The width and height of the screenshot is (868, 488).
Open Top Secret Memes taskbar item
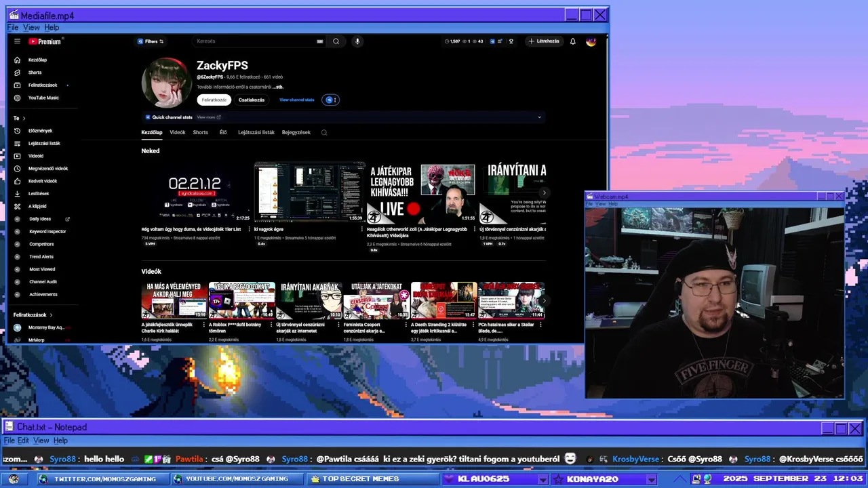(372, 479)
